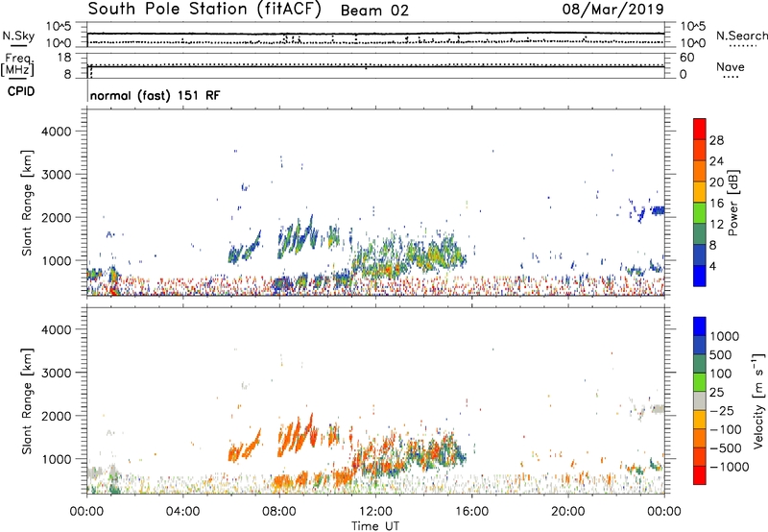Click the "2000" tick on the velocity panel axis
Screen dimensions: 768x532
56,416
